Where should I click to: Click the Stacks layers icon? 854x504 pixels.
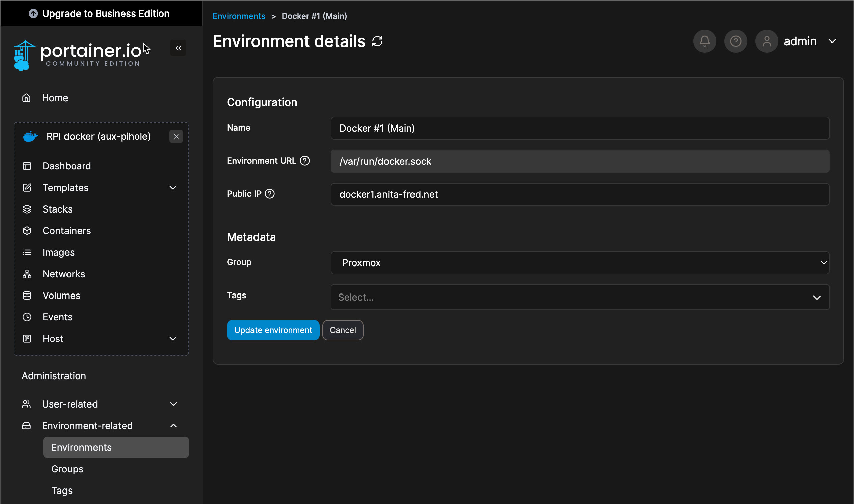pos(27,209)
